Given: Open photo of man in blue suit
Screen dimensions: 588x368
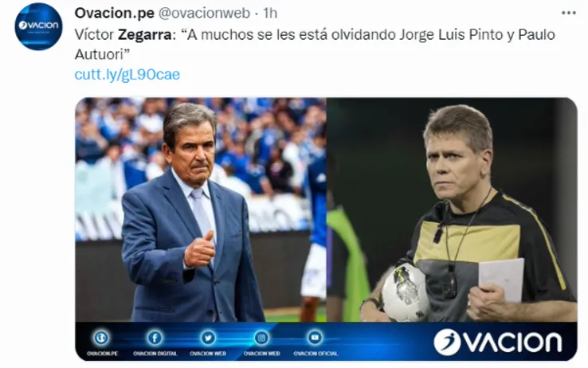Looking at the screenshot, I should (x=201, y=209).
